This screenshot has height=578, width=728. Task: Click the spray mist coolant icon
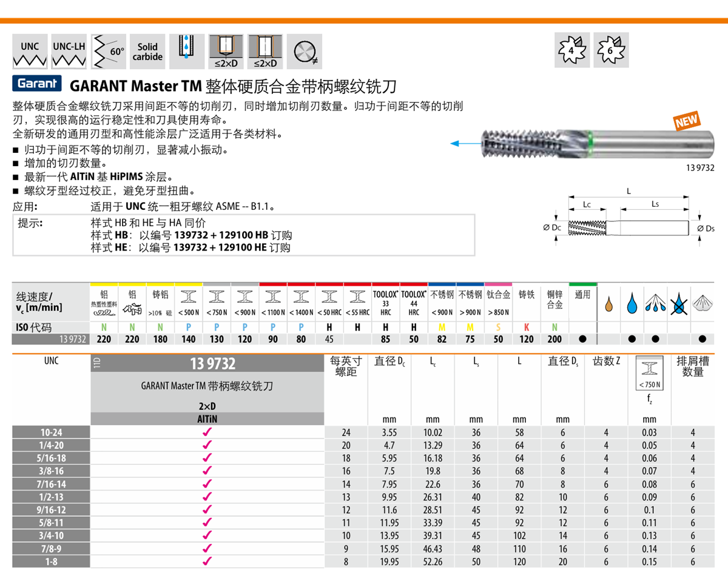[x=655, y=302]
